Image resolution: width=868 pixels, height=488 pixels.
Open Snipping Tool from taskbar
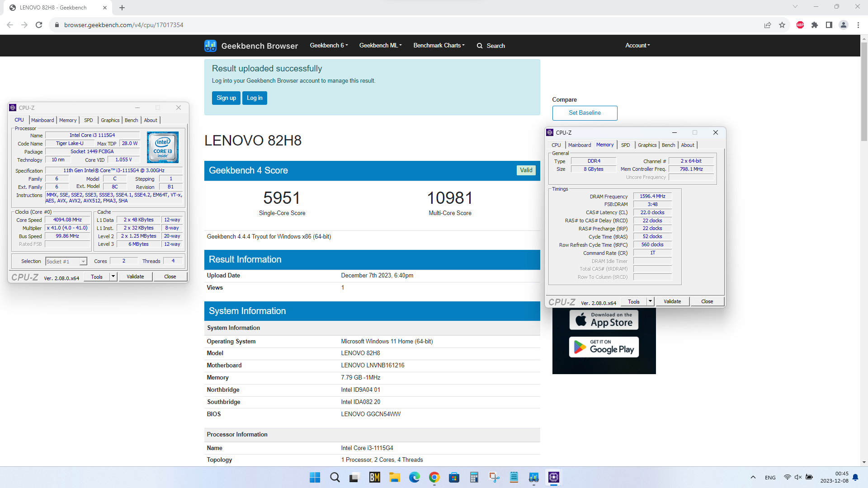tap(494, 477)
